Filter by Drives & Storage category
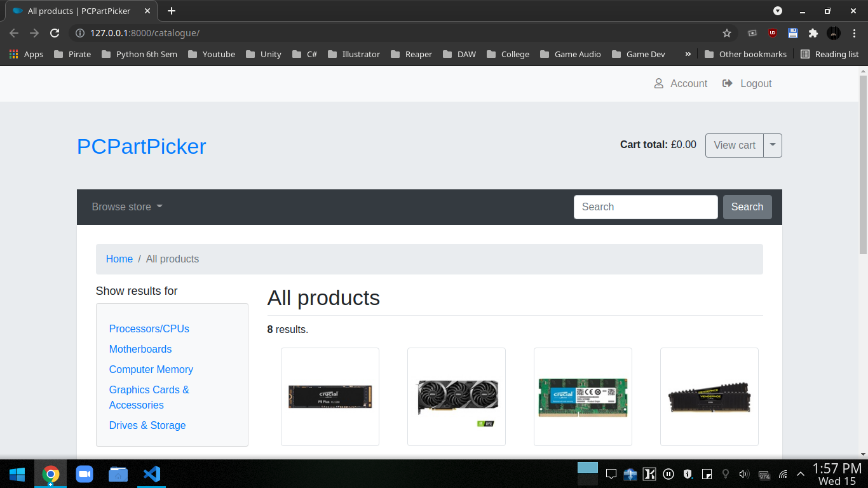 point(147,426)
